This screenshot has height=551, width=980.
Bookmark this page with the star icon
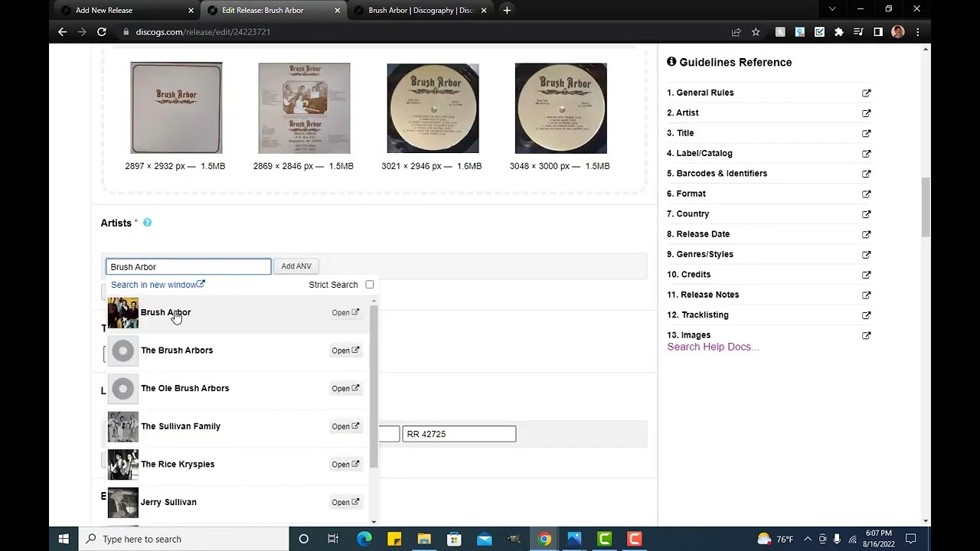(756, 31)
